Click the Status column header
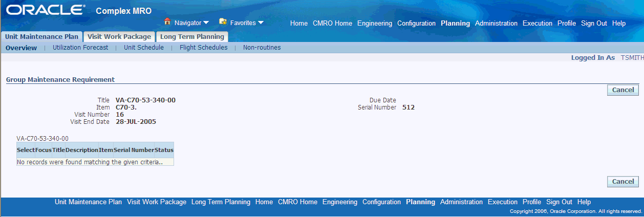 [164, 150]
